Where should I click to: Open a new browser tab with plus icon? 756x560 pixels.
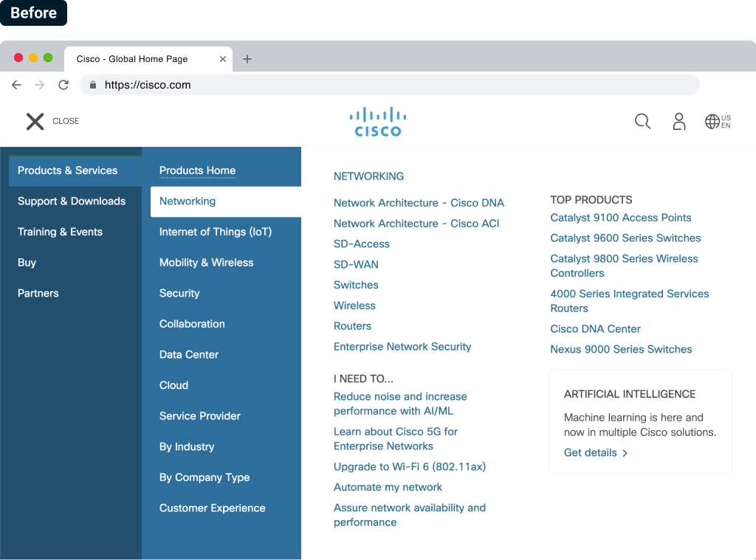247,59
